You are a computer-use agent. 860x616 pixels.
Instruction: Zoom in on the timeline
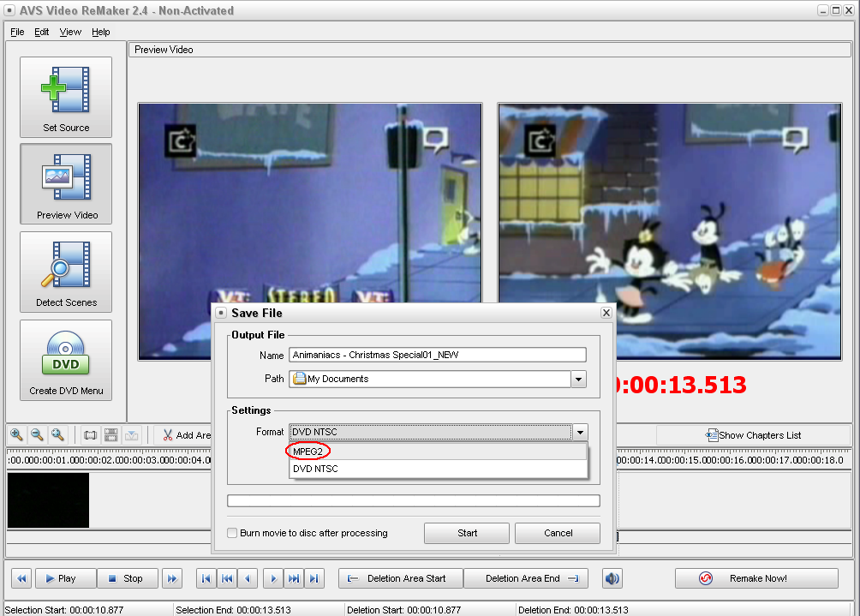pos(16,435)
